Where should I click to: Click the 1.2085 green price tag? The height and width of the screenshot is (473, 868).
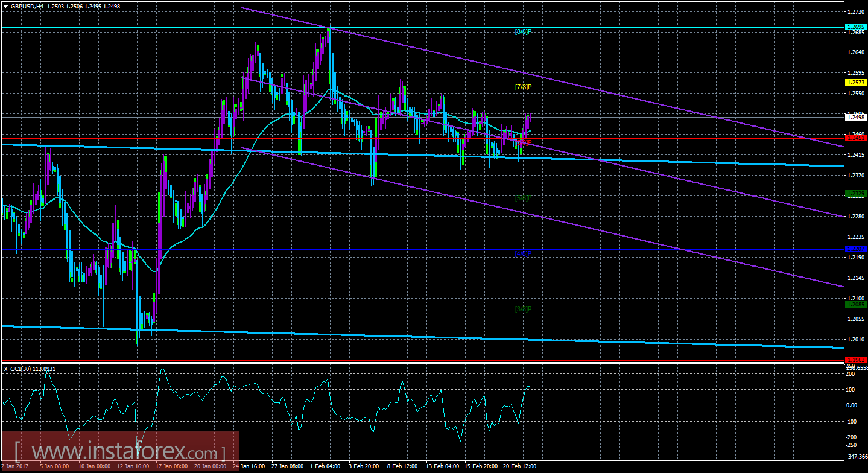pyautogui.click(x=856, y=305)
